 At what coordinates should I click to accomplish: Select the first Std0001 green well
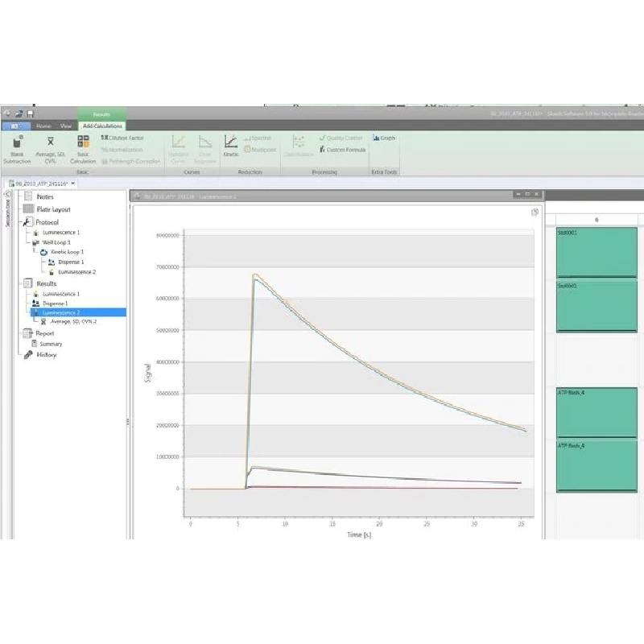pyautogui.click(x=595, y=251)
